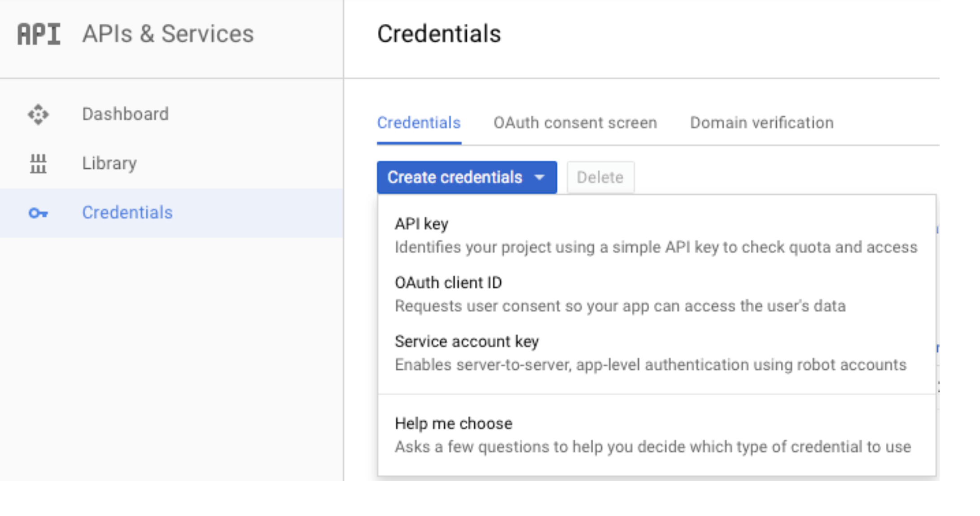
Task: Choose Service account key credential type
Action: click(466, 341)
